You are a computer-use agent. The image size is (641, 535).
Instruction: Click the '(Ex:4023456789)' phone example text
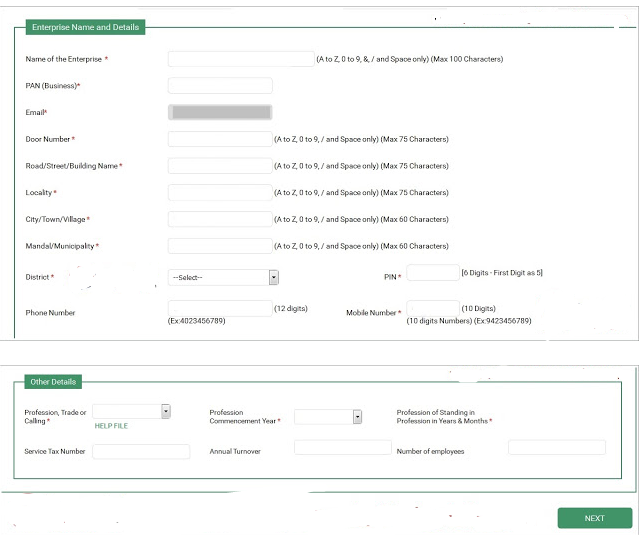click(x=197, y=321)
